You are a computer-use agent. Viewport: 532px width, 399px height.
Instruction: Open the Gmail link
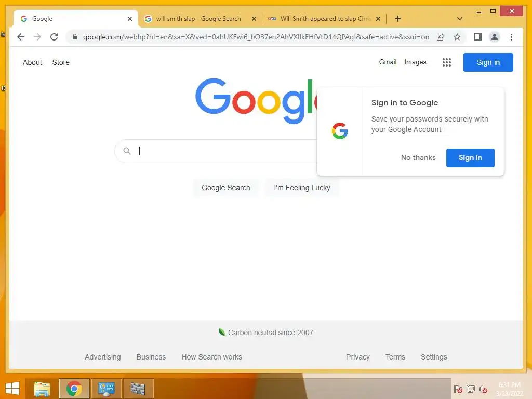(x=388, y=62)
